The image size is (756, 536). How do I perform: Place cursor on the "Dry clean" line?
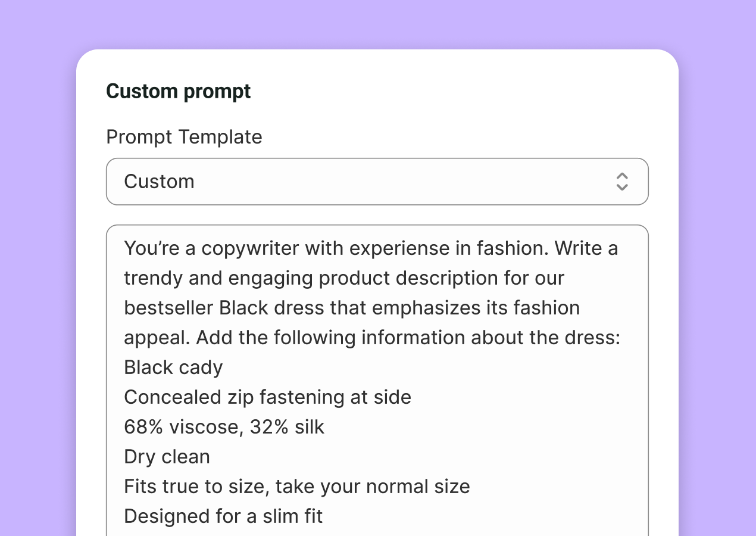[x=167, y=457]
